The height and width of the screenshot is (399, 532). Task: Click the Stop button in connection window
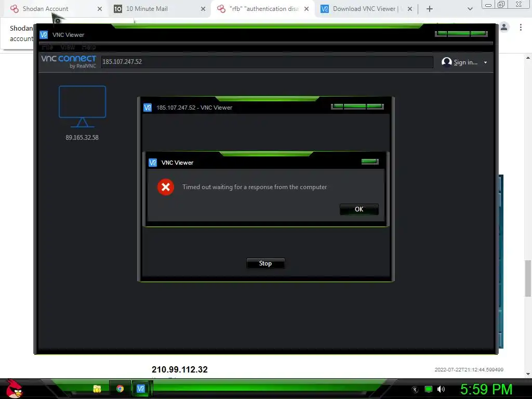click(265, 263)
